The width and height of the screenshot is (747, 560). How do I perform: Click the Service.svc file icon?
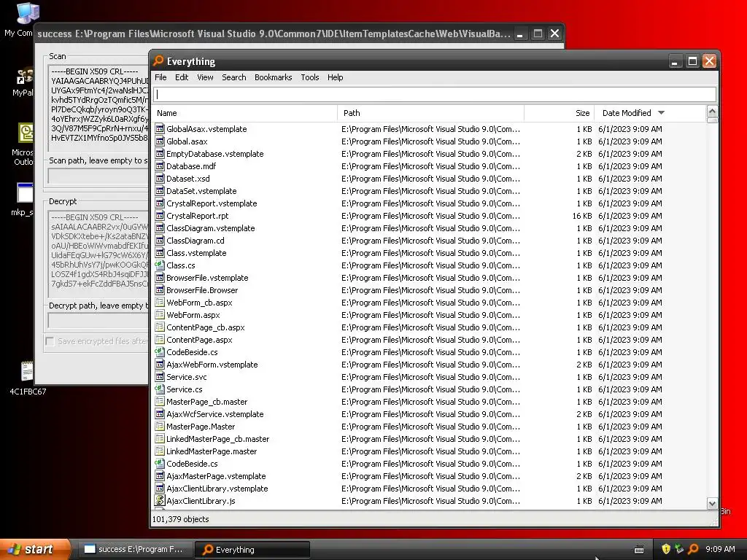[x=160, y=376]
